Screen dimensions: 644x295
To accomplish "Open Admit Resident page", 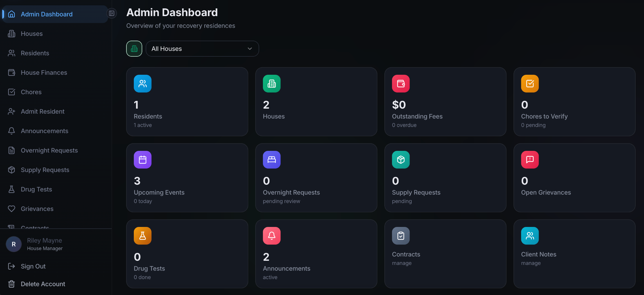I will coord(55,111).
